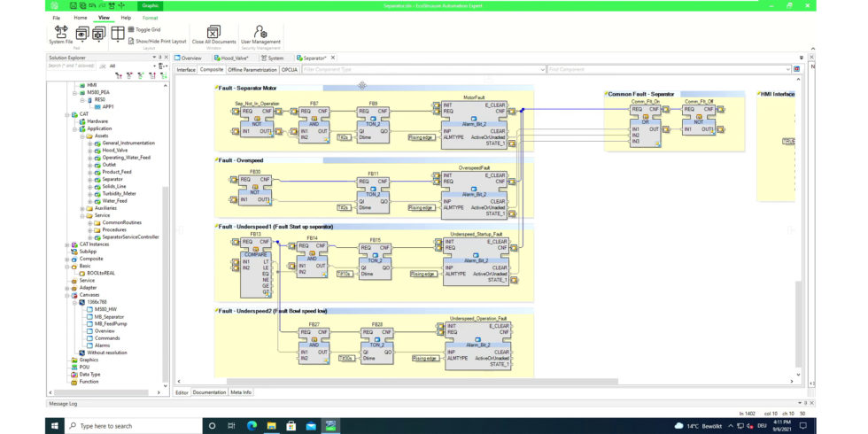This screenshot has height=434, width=868.
Task: Click the Toggle Grid option
Action: click(x=148, y=30)
